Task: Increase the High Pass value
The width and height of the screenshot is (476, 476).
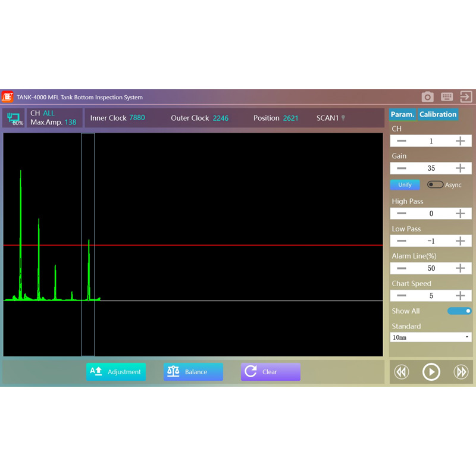Action: point(460,214)
